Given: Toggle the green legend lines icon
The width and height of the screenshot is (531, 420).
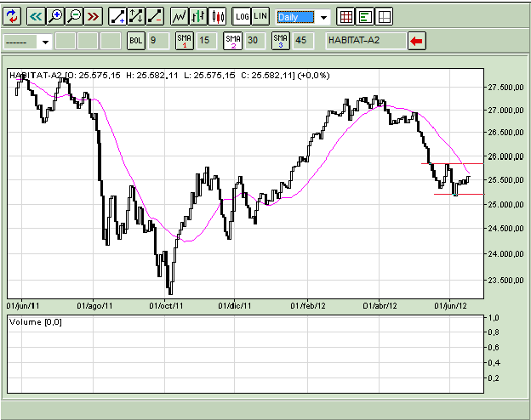Looking at the screenshot, I should (365, 16).
